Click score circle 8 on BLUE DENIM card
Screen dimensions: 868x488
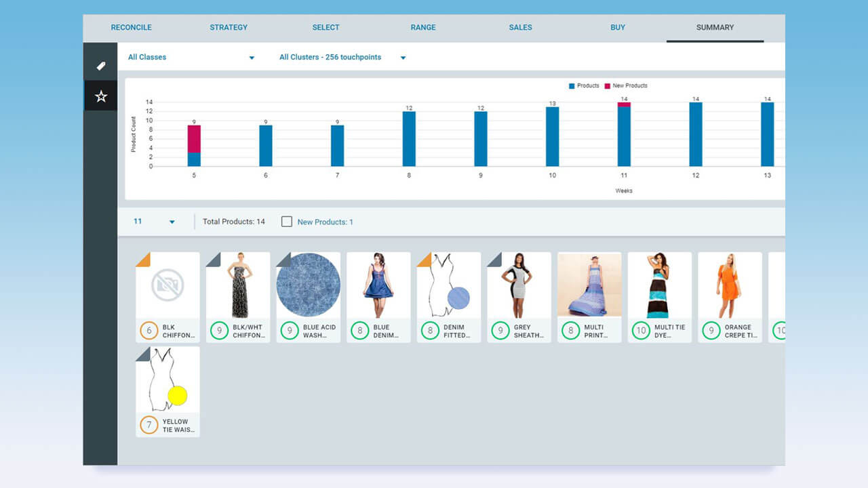(359, 331)
